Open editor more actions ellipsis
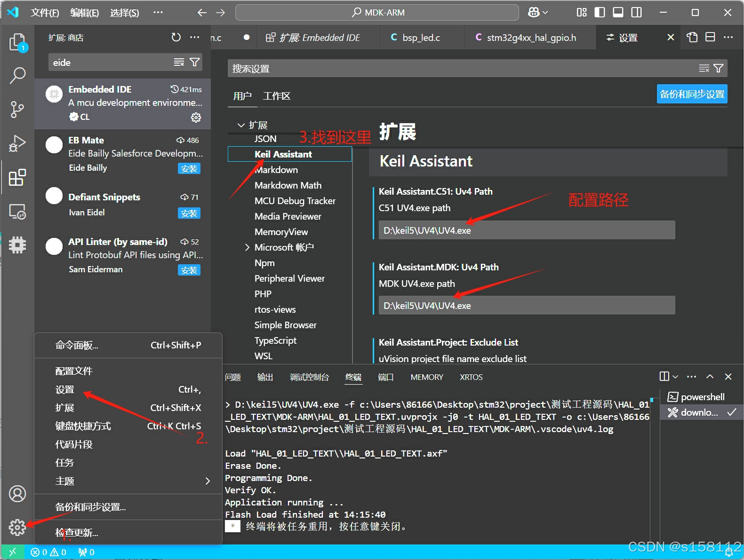The width and height of the screenshot is (744, 560). point(728,37)
